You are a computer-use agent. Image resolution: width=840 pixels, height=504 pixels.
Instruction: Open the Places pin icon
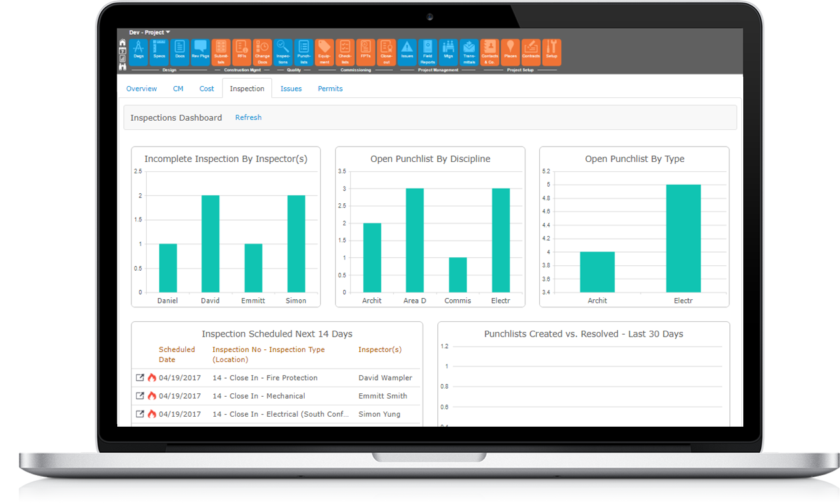[x=510, y=51]
